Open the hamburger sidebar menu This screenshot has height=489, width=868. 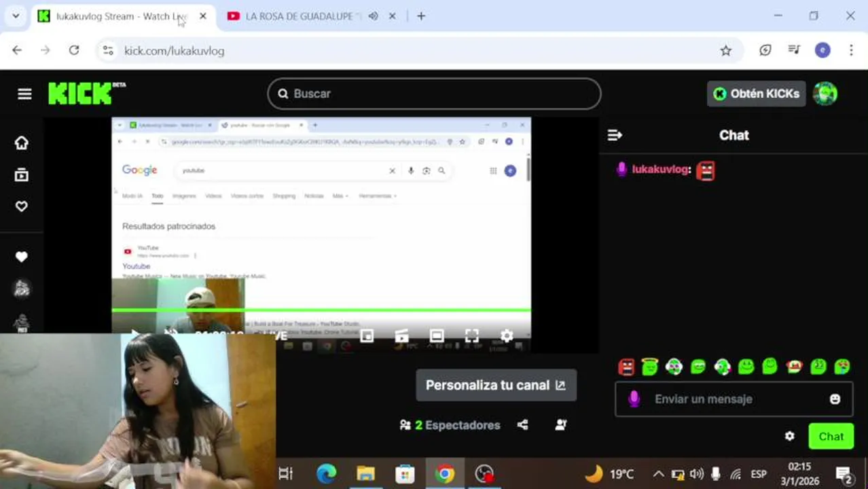(x=24, y=94)
